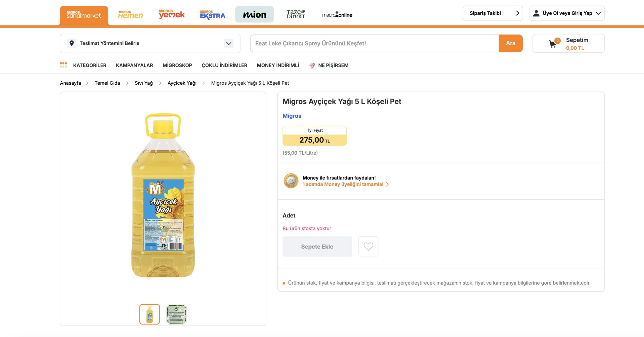The width and height of the screenshot is (644, 337).
Task: Open the Taze Direkt logo
Action: [296, 14]
